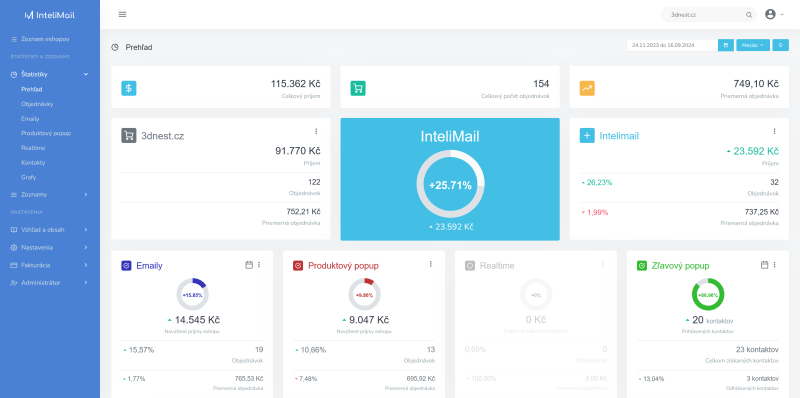The image size is (800, 398).
Task: Click the 3dnest.cz grey cart icon
Action: [x=129, y=136]
